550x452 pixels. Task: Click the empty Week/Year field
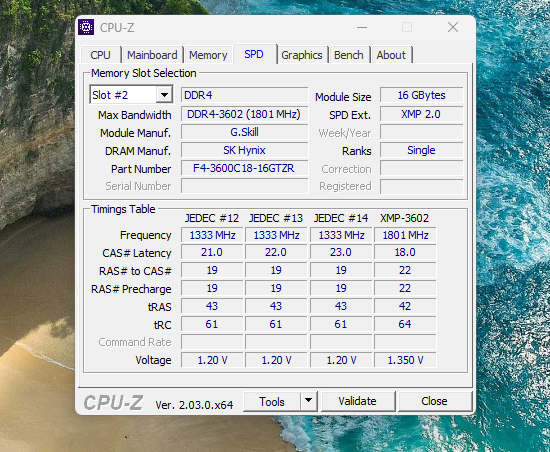[421, 133]
